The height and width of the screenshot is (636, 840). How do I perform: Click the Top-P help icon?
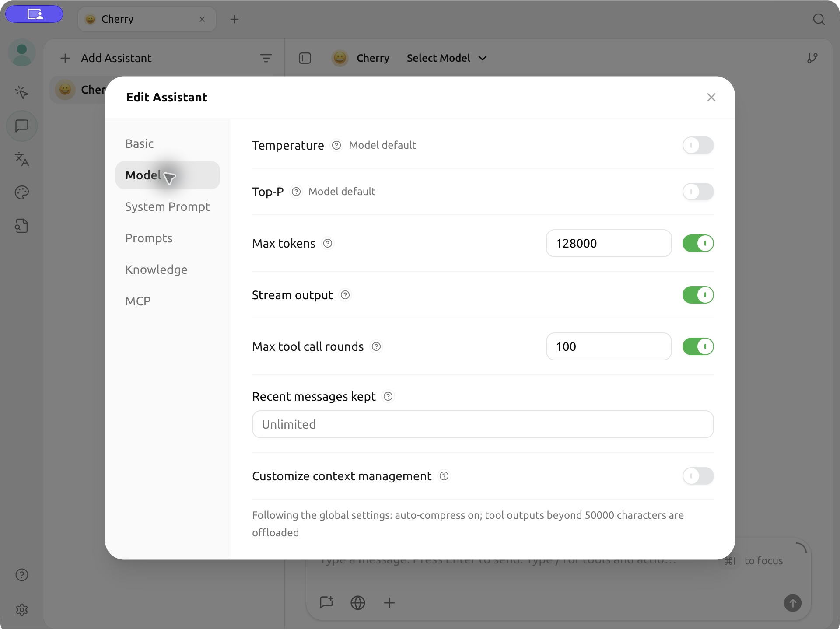pyautogui.click(x=296, y=192)
